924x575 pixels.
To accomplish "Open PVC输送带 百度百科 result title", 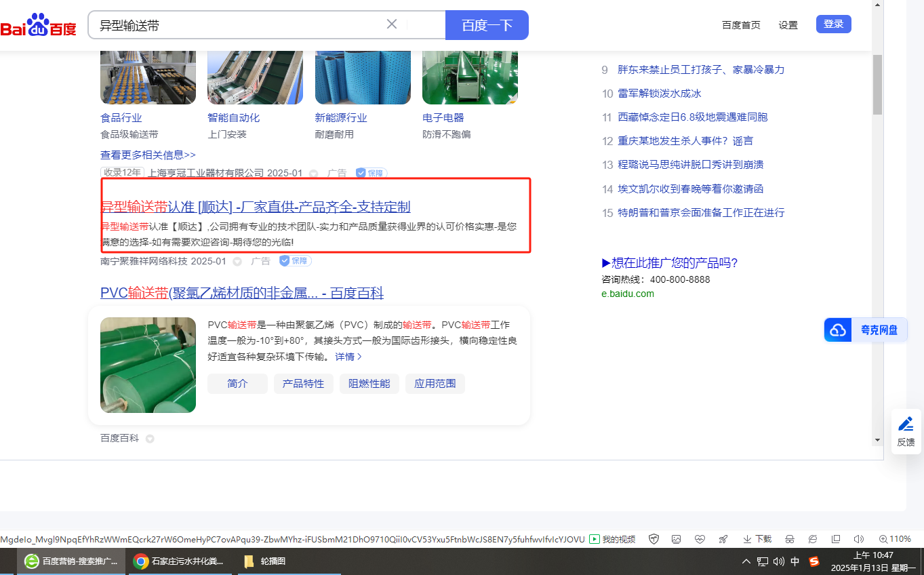I will tap(242, 293).
